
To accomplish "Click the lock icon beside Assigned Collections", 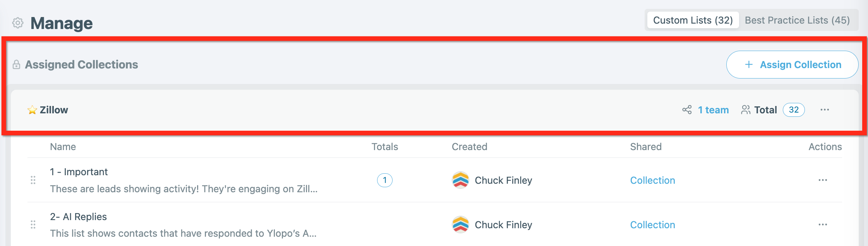I will [16, 65].
